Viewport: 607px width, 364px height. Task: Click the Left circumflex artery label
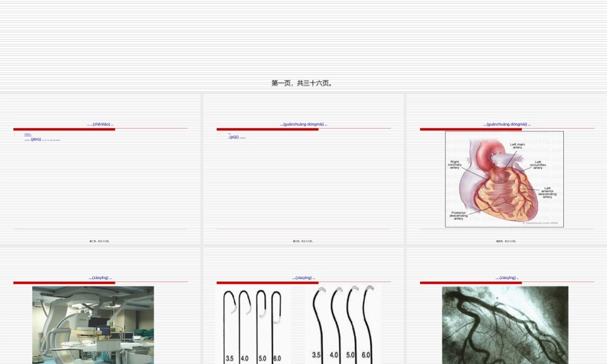pos(538,164)
